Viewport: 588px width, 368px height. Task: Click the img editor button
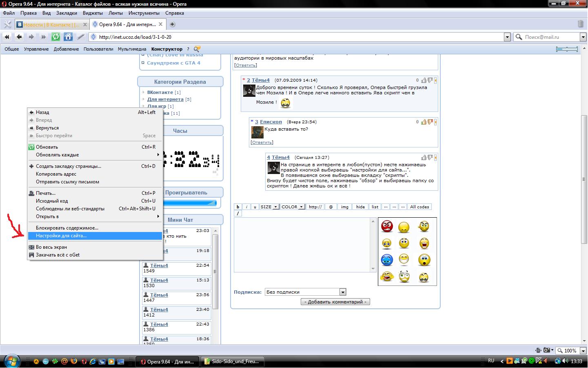coord(345,207)
